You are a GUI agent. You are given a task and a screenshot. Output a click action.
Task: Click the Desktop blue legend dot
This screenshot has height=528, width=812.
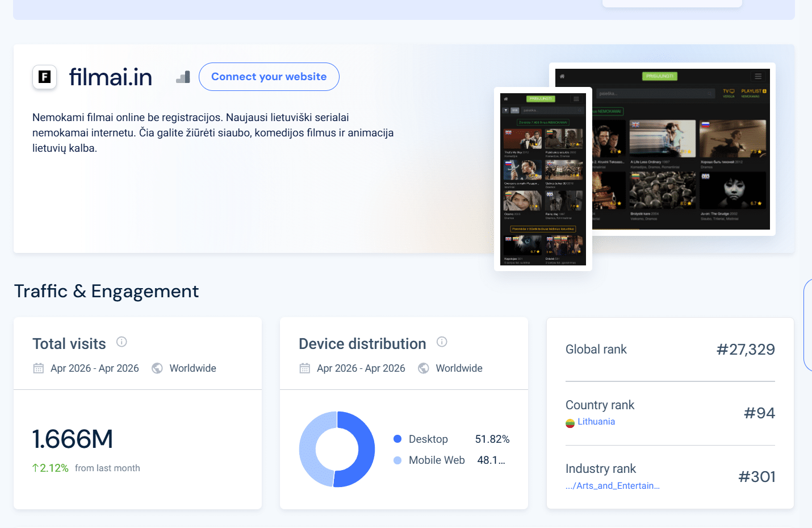click(397, 439)
